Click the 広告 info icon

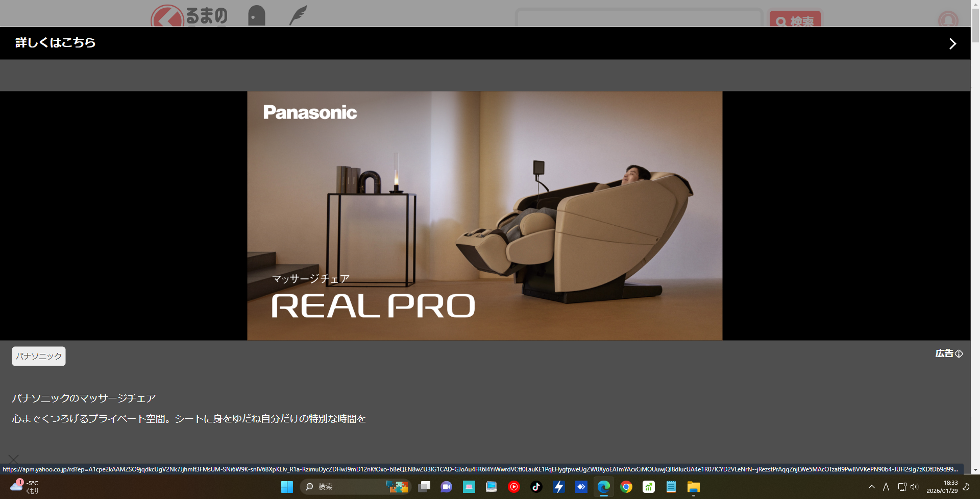pos(959,353)
